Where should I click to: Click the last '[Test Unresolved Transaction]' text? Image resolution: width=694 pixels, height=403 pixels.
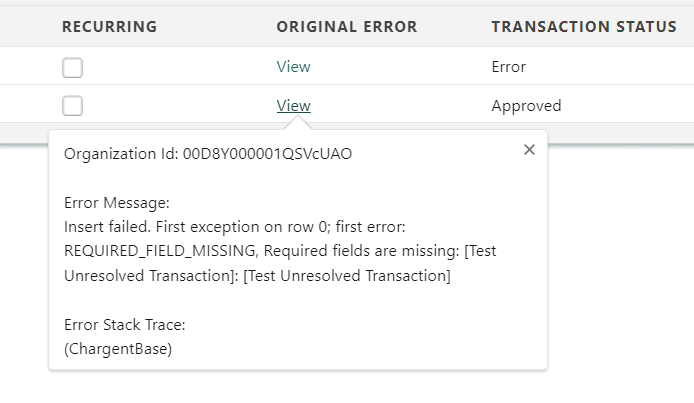point(347,275)
